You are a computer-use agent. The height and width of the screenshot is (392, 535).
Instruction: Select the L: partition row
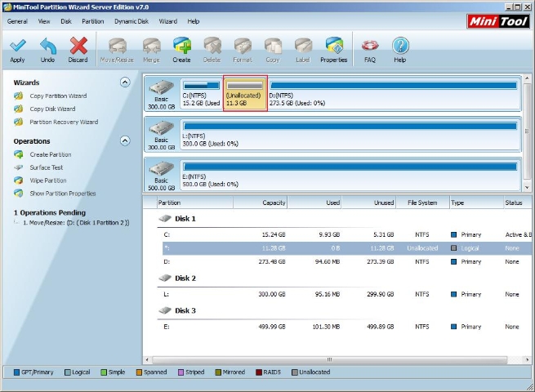[347, 294]
